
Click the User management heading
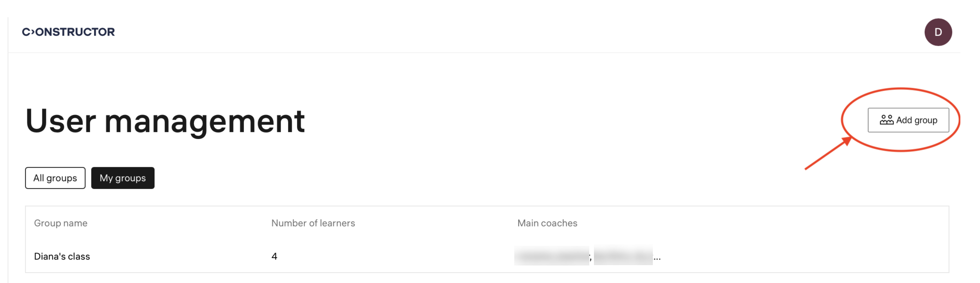coord(165,121)
